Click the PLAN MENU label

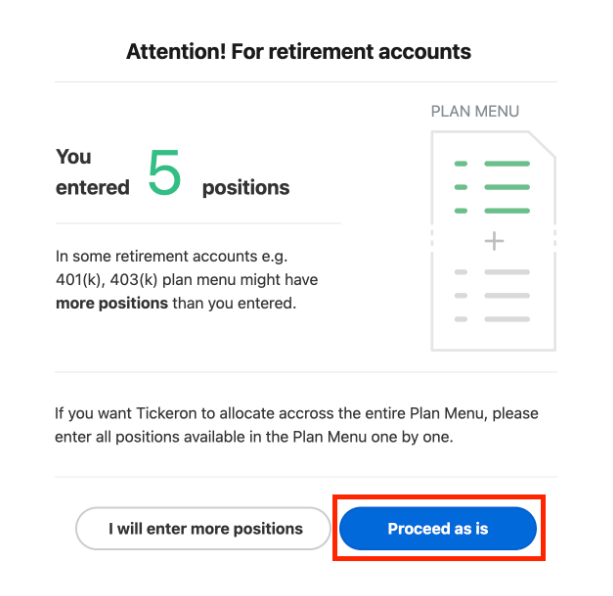[x=475, y=111]
